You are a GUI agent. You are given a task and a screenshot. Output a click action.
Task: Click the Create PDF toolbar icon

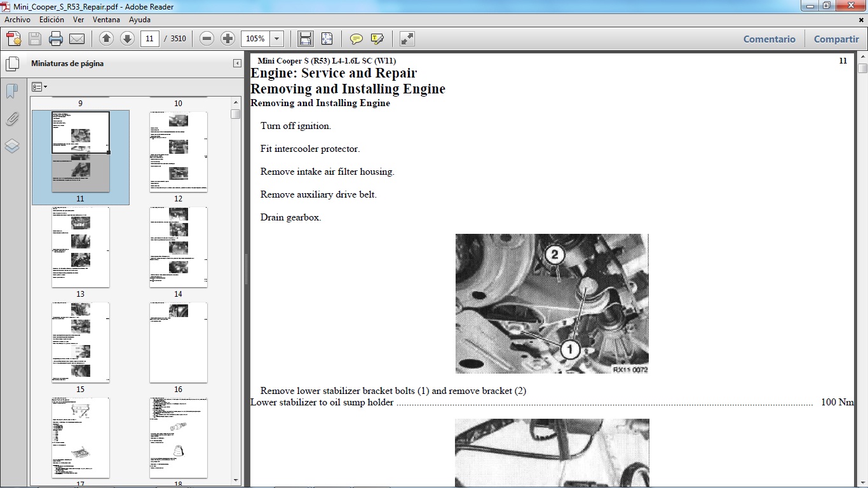[x=13, y=39]
